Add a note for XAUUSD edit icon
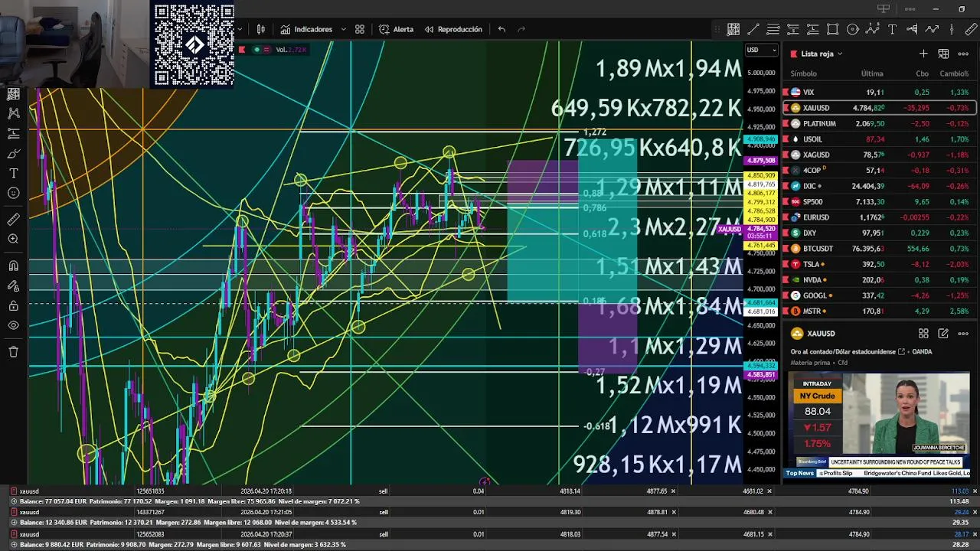Viewport: 980px width, 551px height. click(x=943, y=334)
